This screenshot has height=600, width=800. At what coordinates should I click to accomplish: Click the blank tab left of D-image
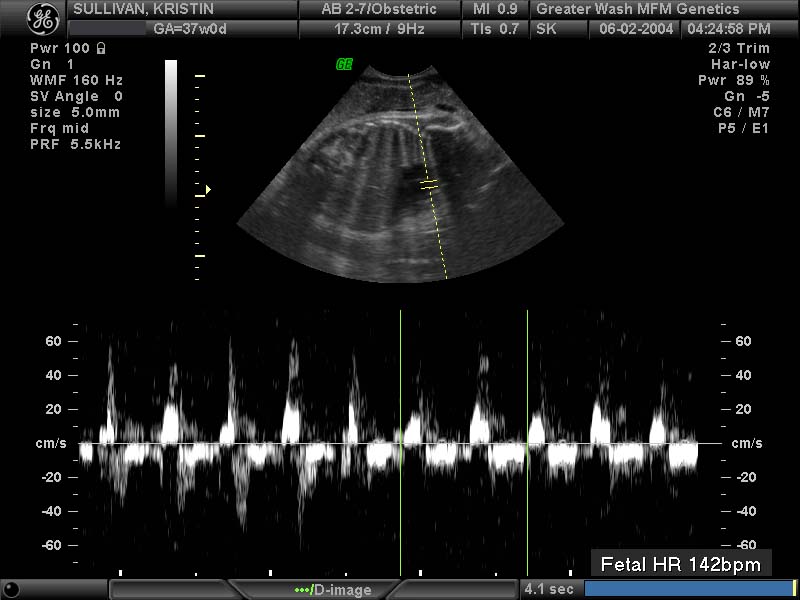click(x=170, y=590)
